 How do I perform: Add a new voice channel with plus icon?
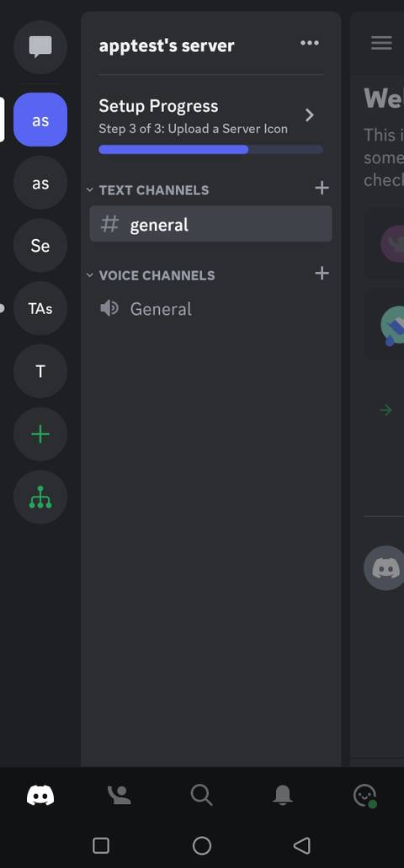322,273
